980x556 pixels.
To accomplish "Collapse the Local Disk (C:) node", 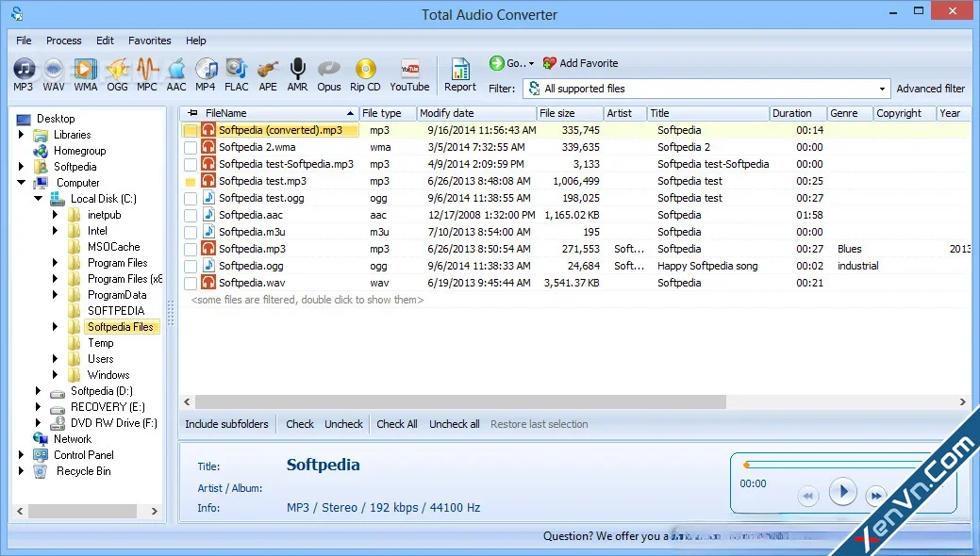I will click(38, 199).
